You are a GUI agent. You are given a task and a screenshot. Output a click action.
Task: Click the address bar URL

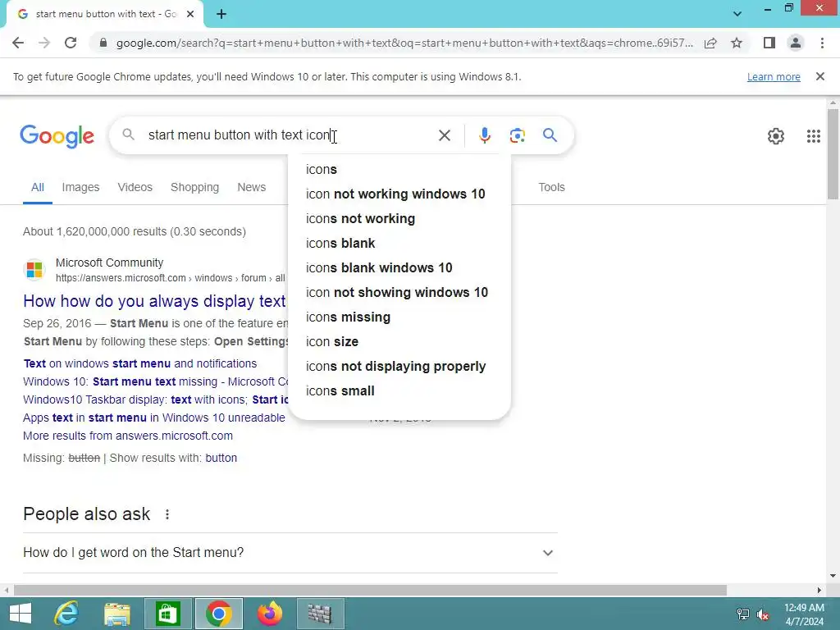click(x=404, y=43)
